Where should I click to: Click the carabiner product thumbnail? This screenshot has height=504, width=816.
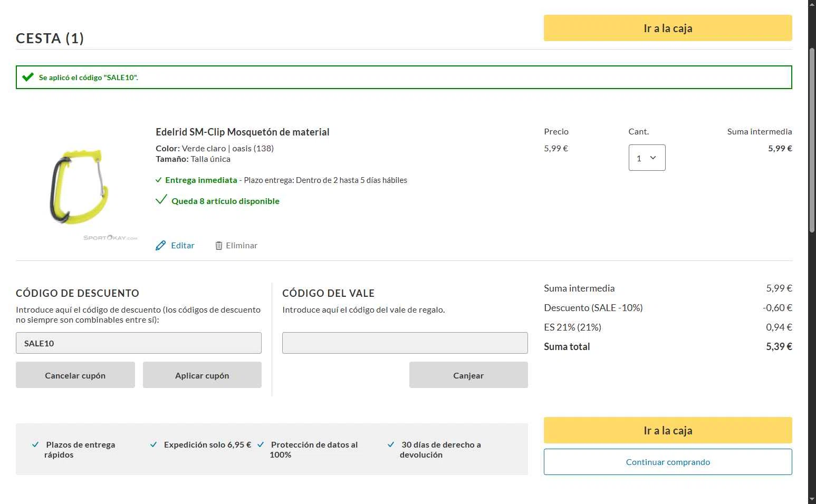pyautogui.click(x=79, y=187)
